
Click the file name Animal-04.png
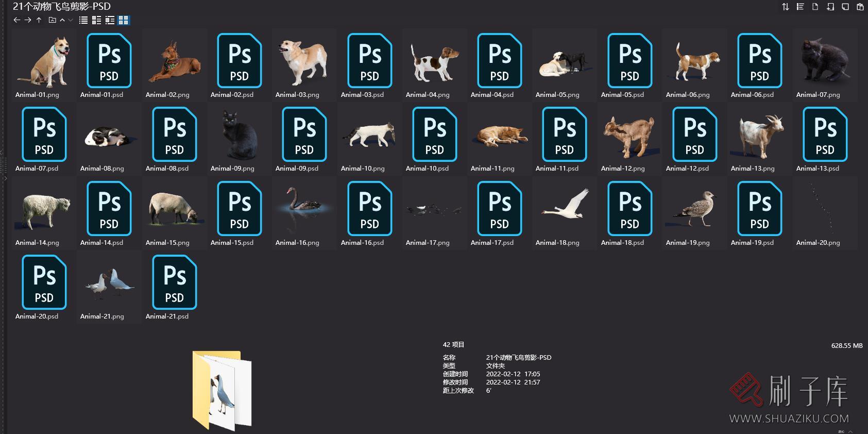pyautogui.click(x=428, y=95)
